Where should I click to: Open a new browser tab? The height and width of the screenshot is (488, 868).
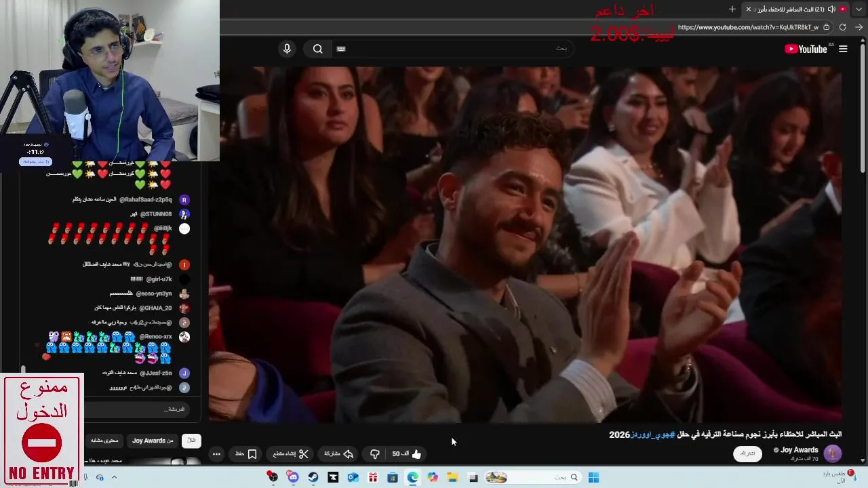click(x=732, y=9)
